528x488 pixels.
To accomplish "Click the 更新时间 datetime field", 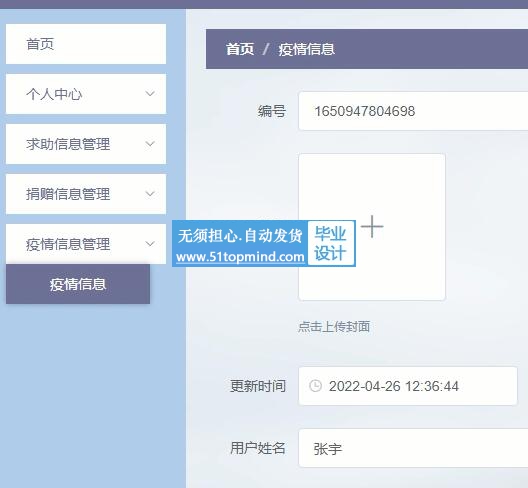I will click(408, 386).
